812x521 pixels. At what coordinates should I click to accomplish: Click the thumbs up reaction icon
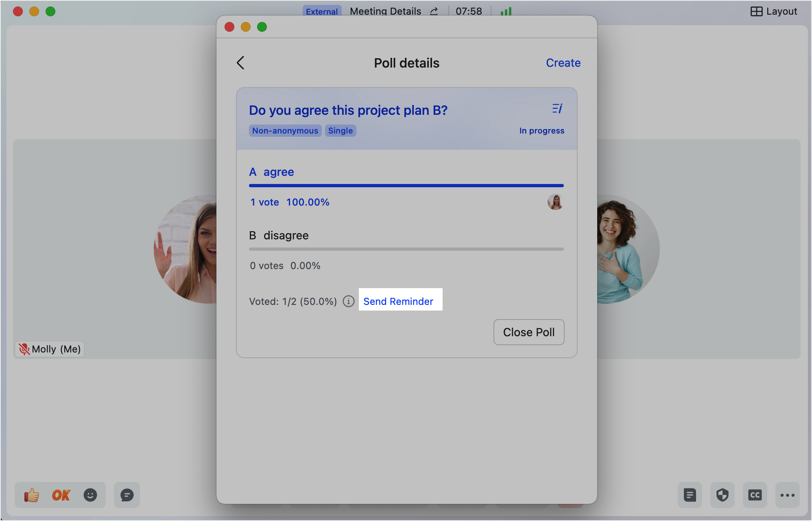pyautogui.click(x=32, y=495)
